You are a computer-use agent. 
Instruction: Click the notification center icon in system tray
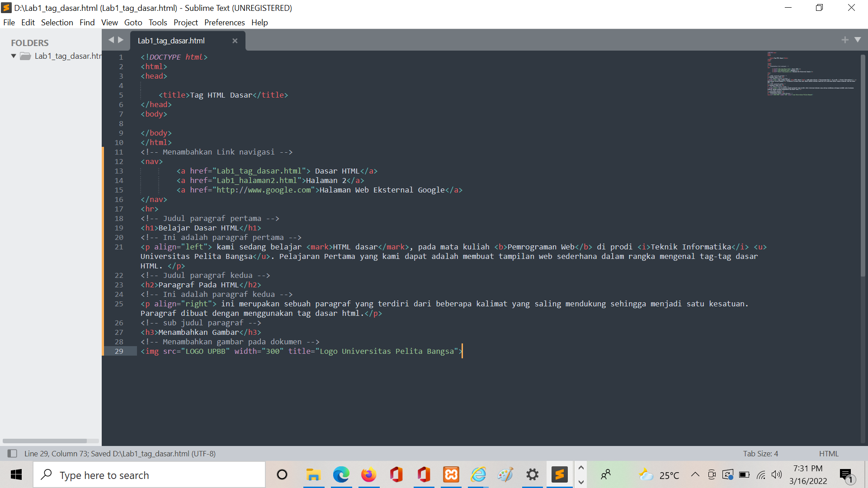[x=846, y=474]
